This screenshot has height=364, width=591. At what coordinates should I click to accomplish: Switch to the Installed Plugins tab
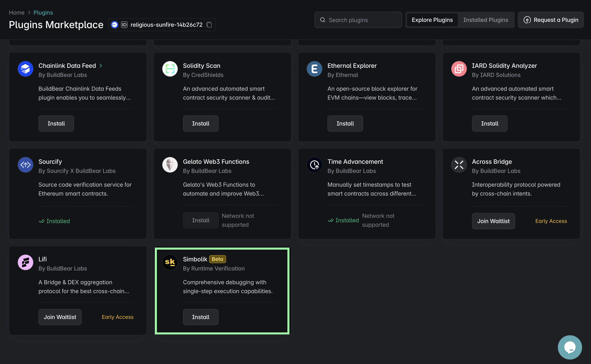coord(486,20)
